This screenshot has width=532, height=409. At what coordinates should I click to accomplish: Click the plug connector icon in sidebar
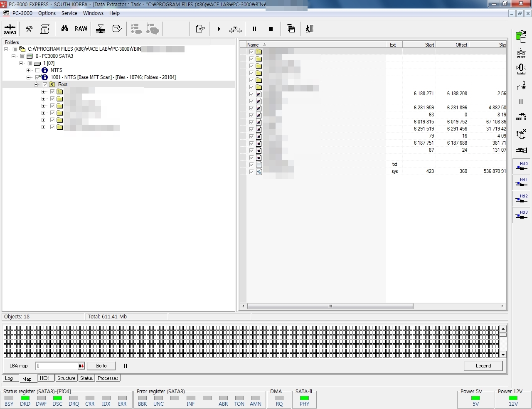coord(521,150)
